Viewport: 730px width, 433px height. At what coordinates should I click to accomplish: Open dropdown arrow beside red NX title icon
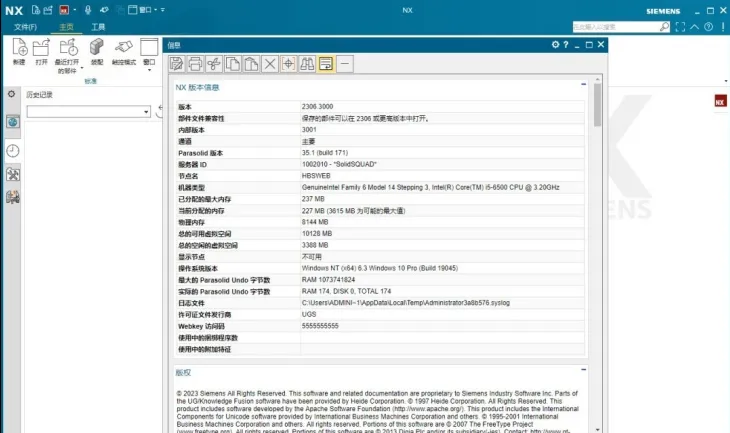pyautogui.click(x=74, y=10)
